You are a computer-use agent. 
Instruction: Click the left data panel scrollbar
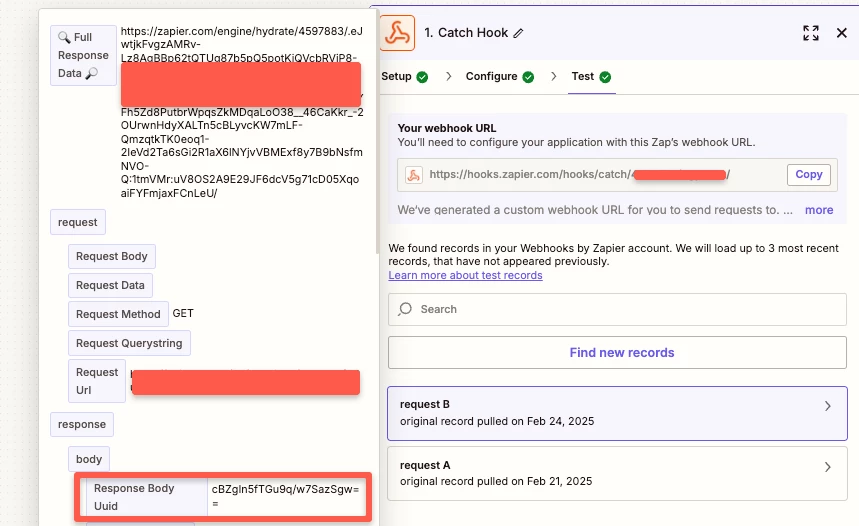click(377, 132)
